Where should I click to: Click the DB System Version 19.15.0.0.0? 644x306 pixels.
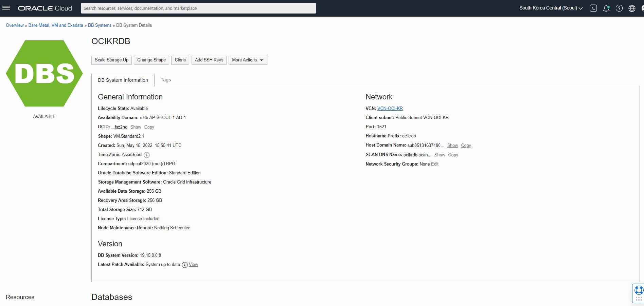pos(150,255)
